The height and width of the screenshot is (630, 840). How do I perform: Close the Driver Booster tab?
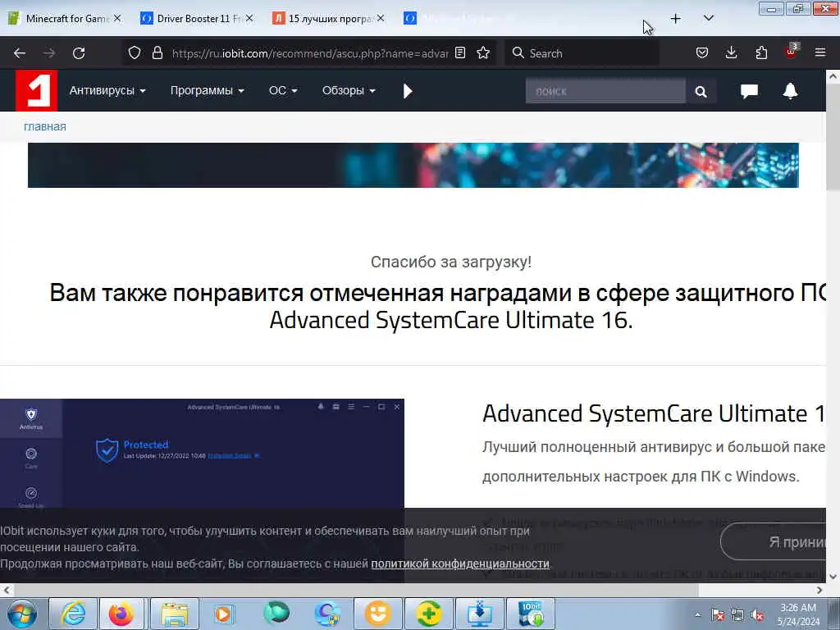(249, 18)
